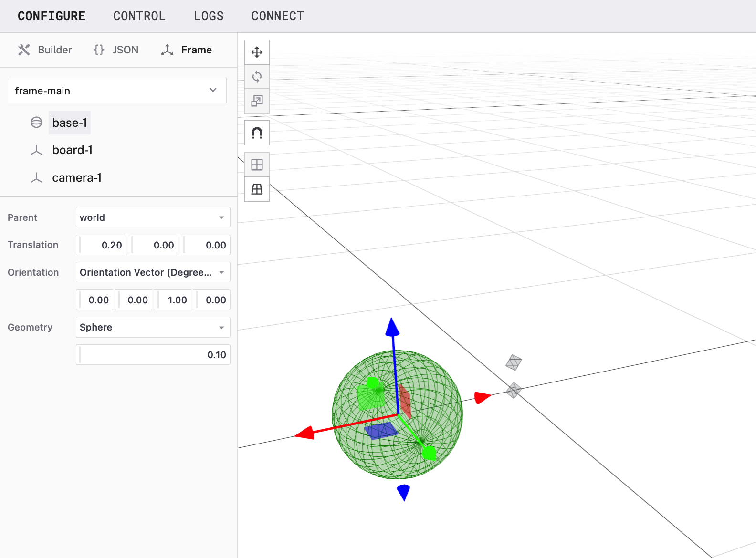
Task: Switch to orthographic grid view
Action: click(257, 165)
